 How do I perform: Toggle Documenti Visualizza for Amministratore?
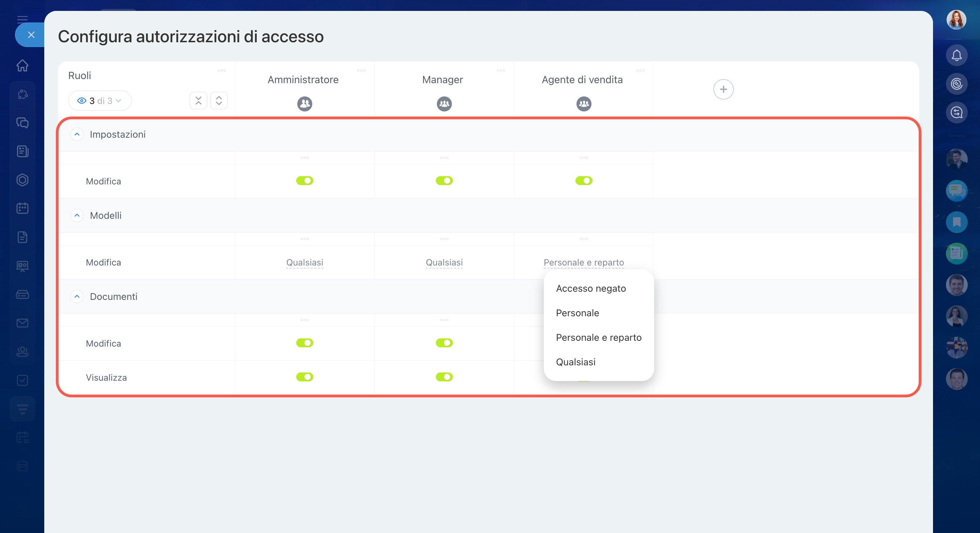[x=304, y=377]
